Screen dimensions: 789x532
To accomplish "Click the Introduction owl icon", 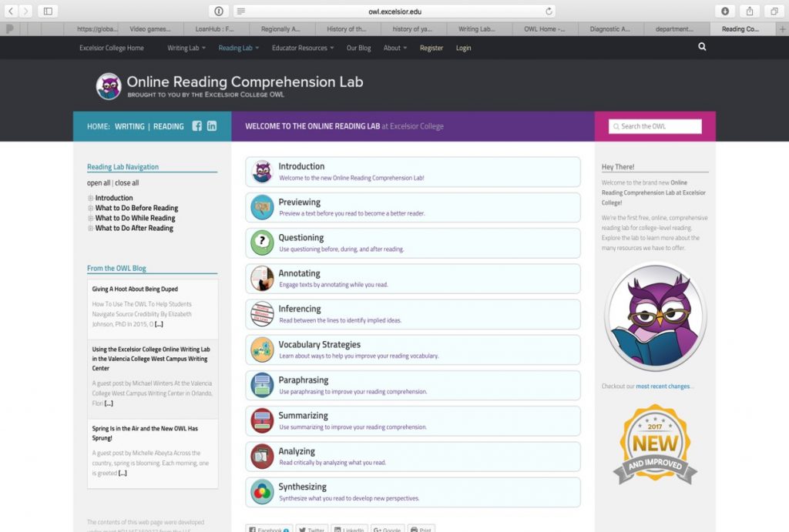I will pyautogui.click(x=262, y=172).
